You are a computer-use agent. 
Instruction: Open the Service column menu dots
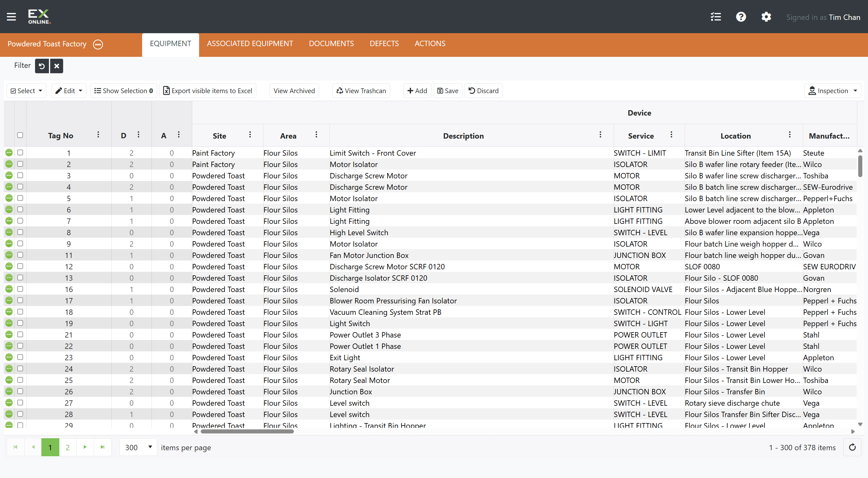coord(671,135)
